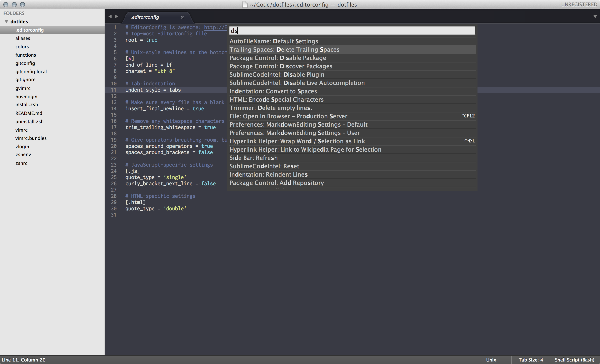
Task: Change syntax from Shell Script (Bash)
Action: tap(574, 360)
